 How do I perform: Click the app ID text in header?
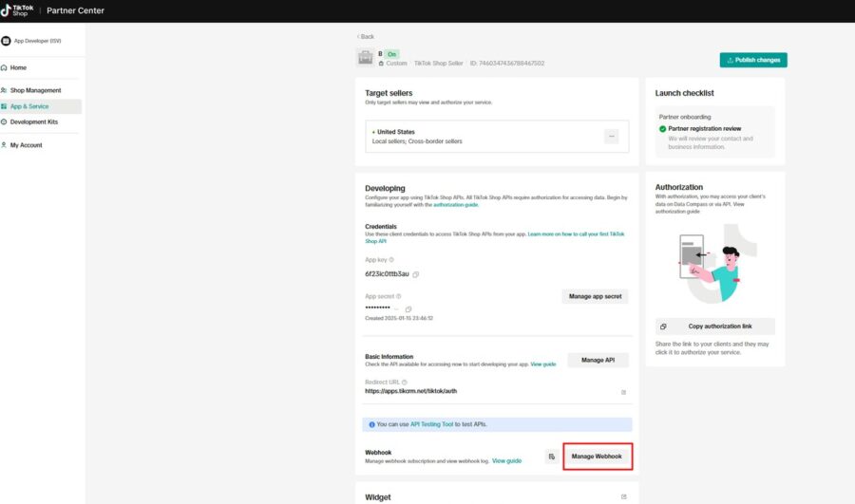tap(507, 64)
